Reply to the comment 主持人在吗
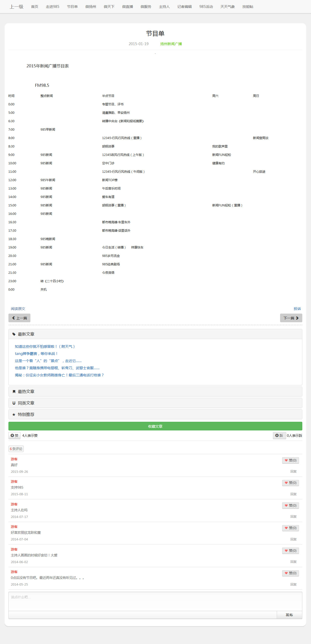 [x=293, y=517]
